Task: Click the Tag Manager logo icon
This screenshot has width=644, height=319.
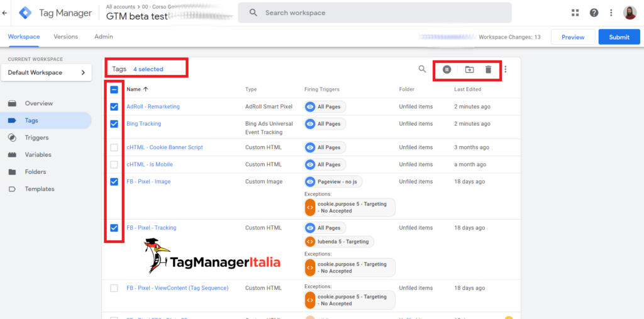Action: point(25,13)
